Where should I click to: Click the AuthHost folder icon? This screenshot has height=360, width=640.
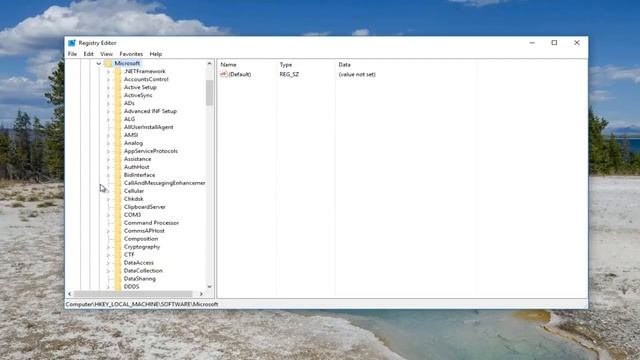point(118,167)
